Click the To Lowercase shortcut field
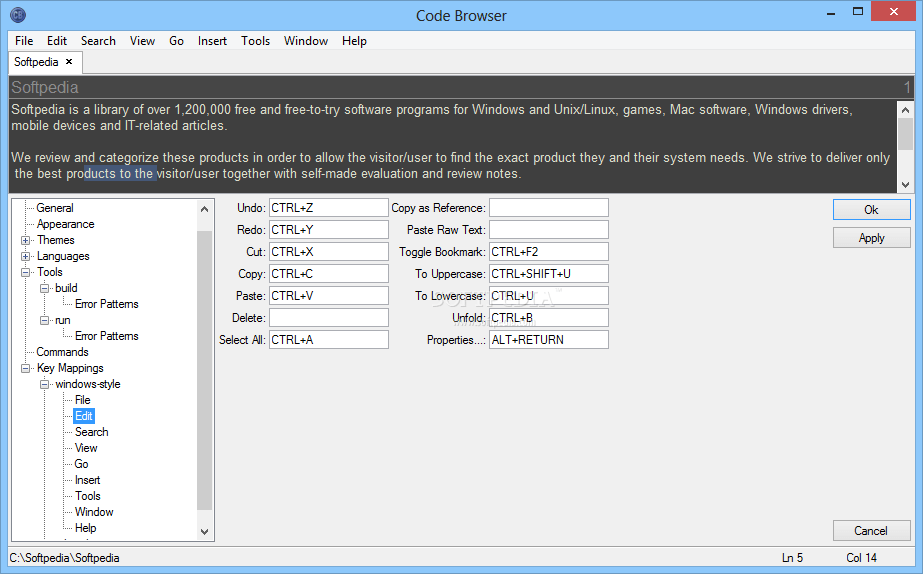923x574 pixels. click(549, 296)
